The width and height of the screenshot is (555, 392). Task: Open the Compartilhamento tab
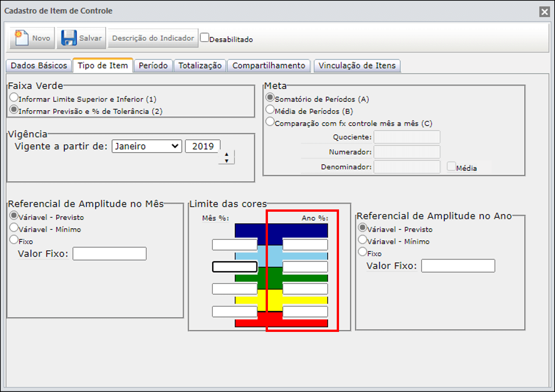(x=269, y=66)
